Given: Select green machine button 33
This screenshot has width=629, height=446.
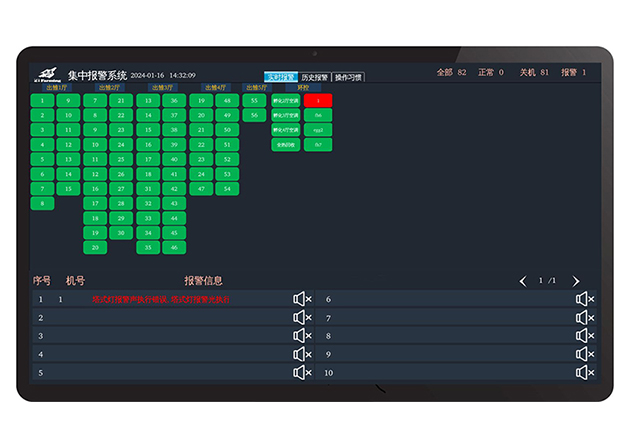Looking at the screenshot, I should click(x=148, y=218).
